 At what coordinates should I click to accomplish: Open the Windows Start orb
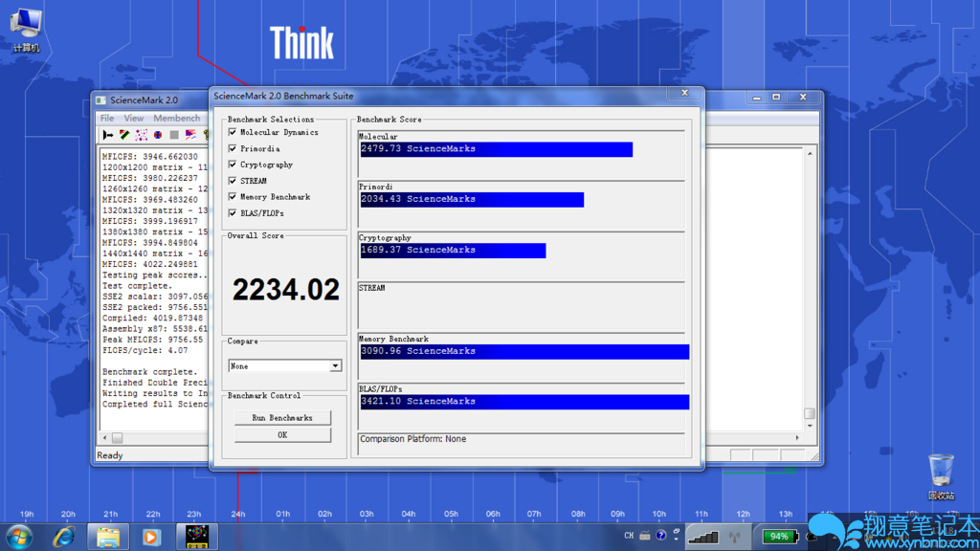click(x=19, y=537)
